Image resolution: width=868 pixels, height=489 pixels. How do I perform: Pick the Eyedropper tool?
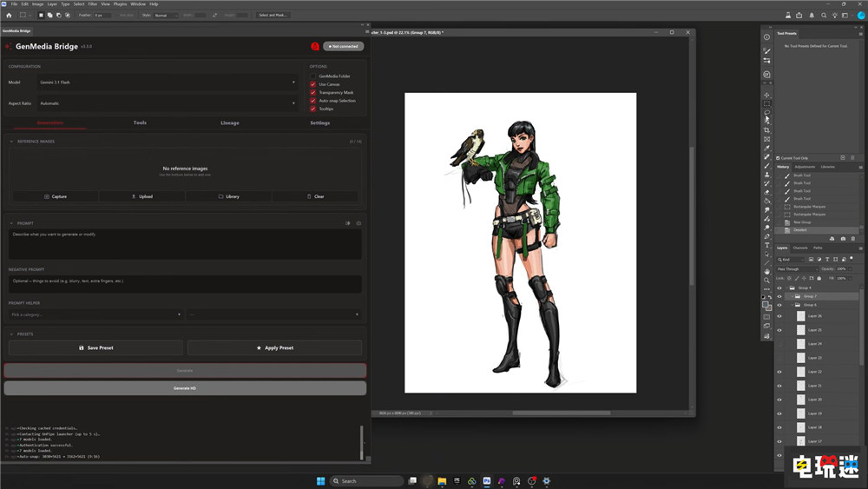[766, 148]
